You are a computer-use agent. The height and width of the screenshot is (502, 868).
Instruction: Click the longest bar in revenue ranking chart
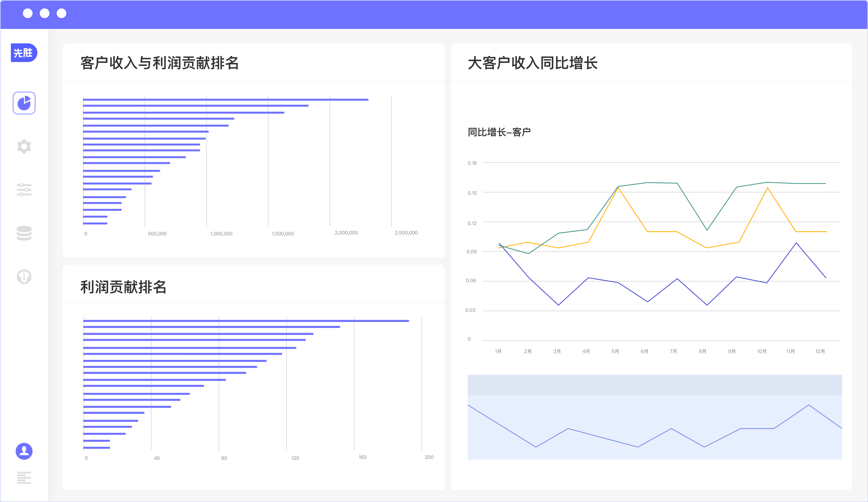pos(226,100)
